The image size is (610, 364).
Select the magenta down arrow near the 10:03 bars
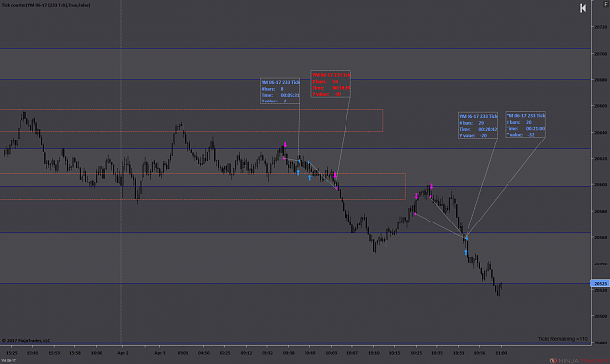(335, 175)
